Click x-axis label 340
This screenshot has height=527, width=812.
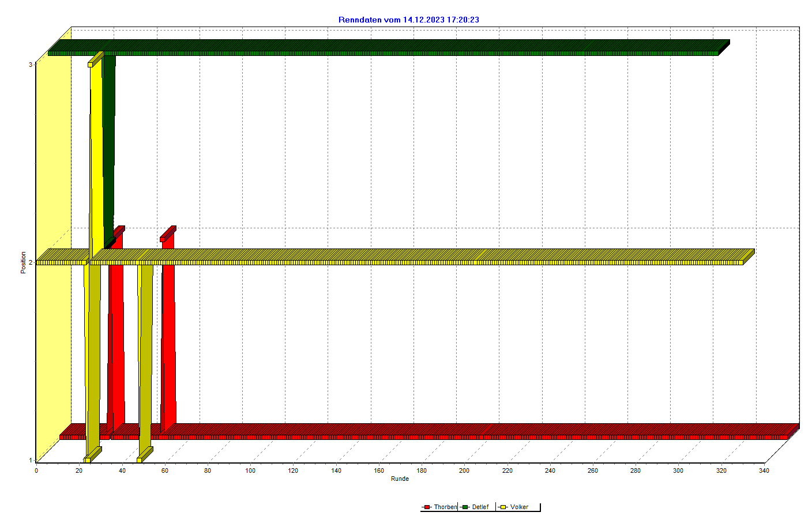(x=764, y=470)
